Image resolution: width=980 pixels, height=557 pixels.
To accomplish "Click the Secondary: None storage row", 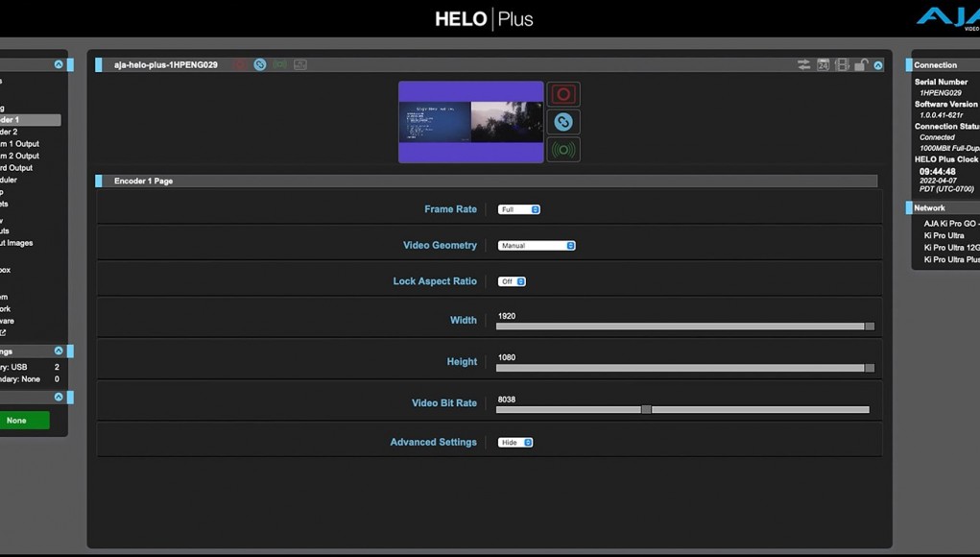I will click(x=30, y=378).
